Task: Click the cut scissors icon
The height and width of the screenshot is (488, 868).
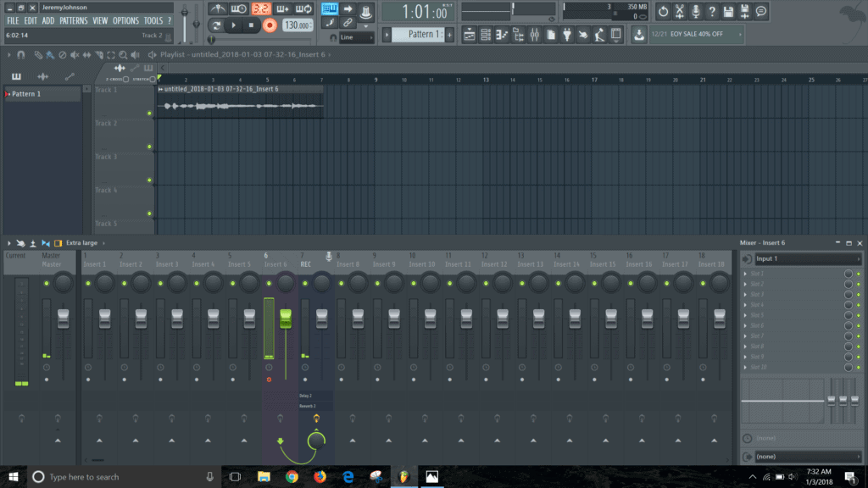Action: (x=681, y=10)
